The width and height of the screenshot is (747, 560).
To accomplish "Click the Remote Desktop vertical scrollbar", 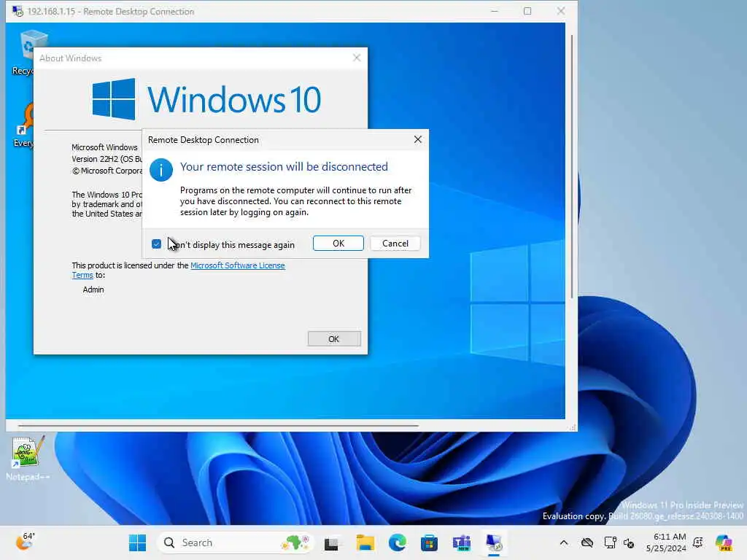I will click(x=572, y=166).
